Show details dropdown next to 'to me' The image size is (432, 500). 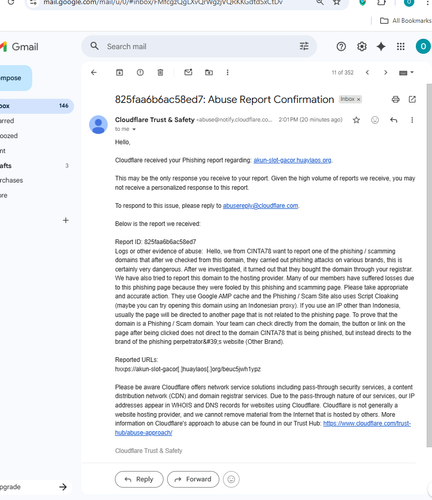pyautogui.click(x=134, y=129)
